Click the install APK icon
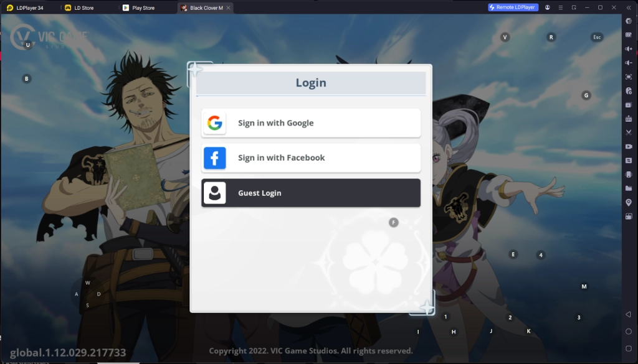 (629, 119)
